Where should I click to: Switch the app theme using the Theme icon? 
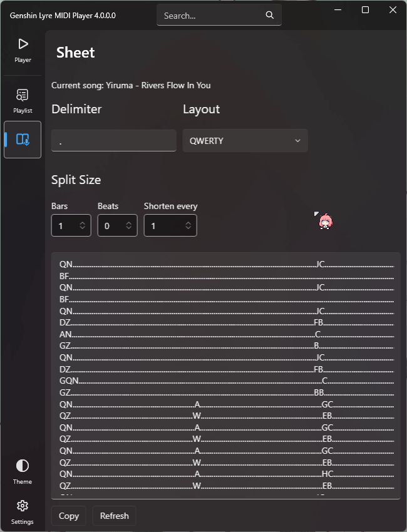[x=23, y=471]
